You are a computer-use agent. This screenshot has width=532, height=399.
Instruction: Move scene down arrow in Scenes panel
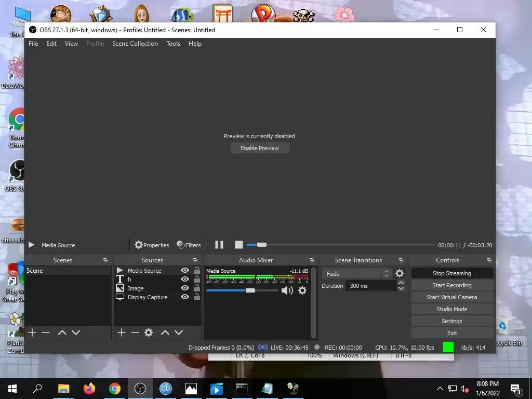click(x=76, y=332)
